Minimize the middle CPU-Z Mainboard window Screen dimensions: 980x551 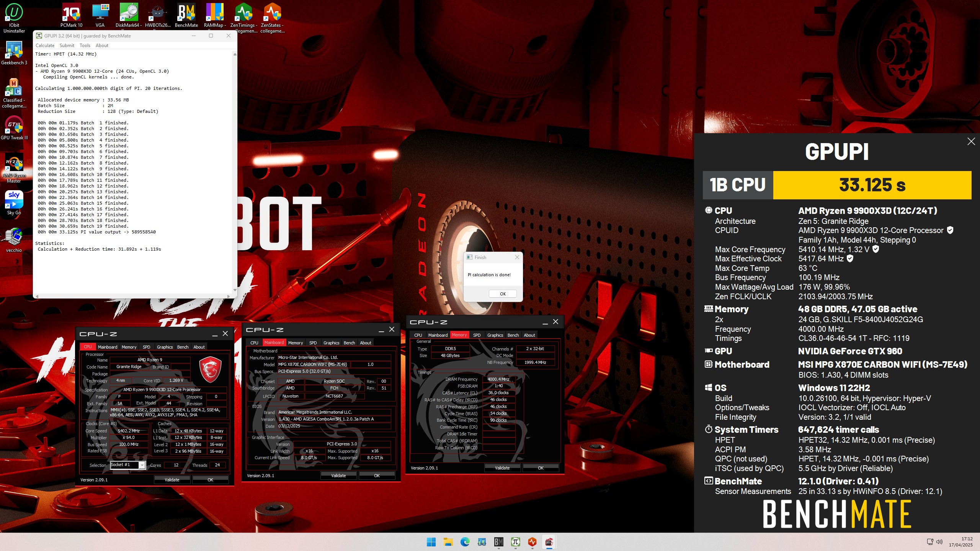pyautogui.click(x=381, y=330)
